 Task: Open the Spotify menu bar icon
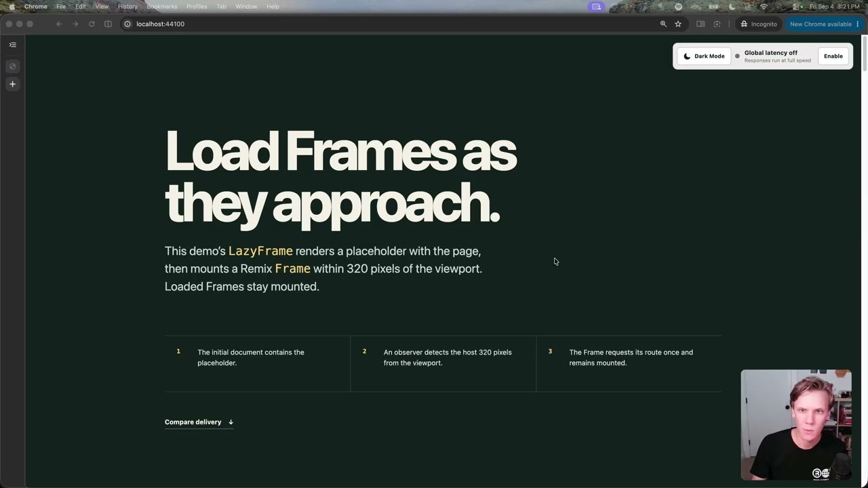tap(678, 6)
